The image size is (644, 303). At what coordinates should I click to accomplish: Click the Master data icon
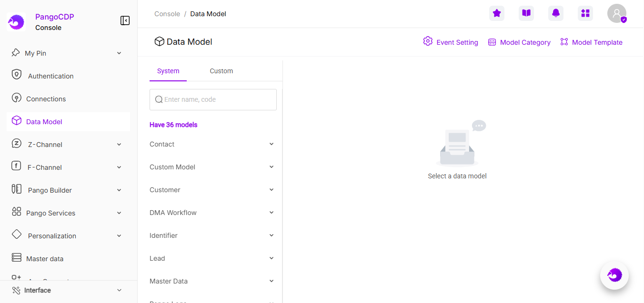pyautogui.click(x=17, y=258)
